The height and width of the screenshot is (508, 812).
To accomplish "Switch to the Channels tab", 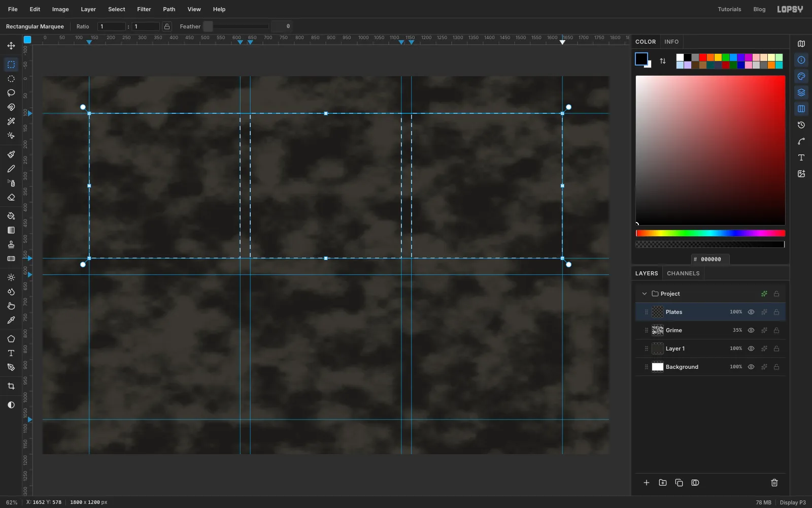I will click(x=683, y=273).
